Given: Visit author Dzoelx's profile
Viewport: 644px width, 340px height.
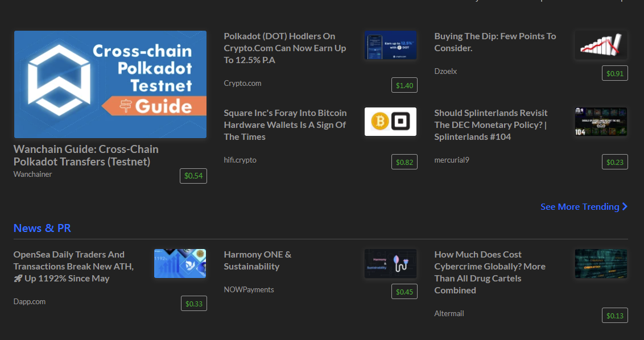Looking at the screenshot, I should 445,72.
